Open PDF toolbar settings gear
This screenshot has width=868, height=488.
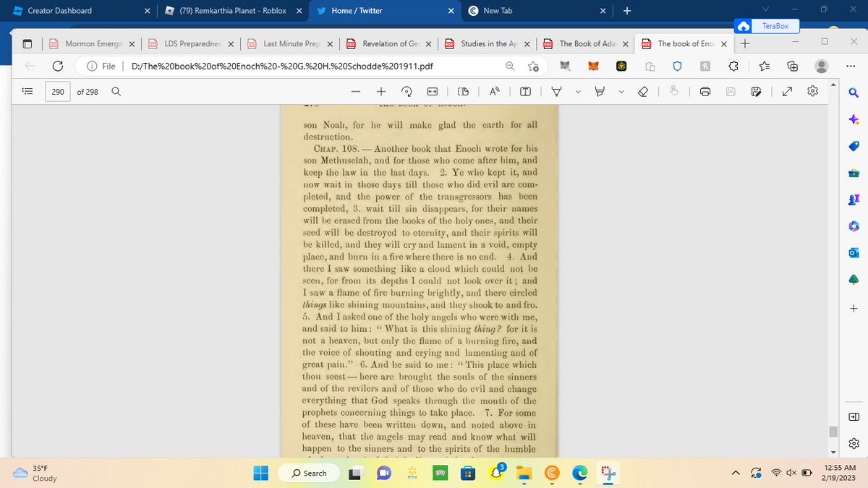click(x=812, y=92)
